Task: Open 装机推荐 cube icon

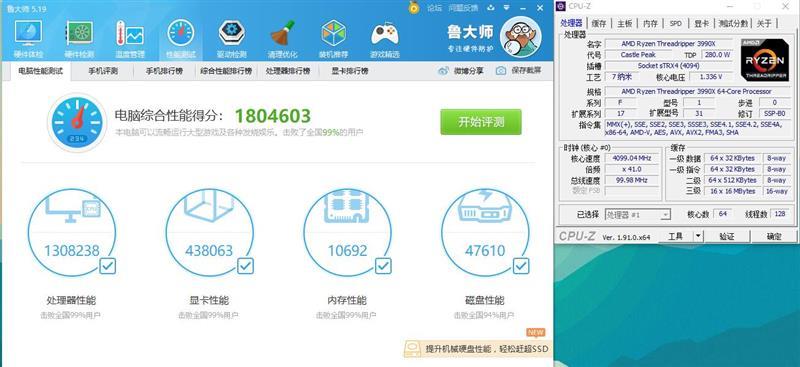Action: point(334,34)
